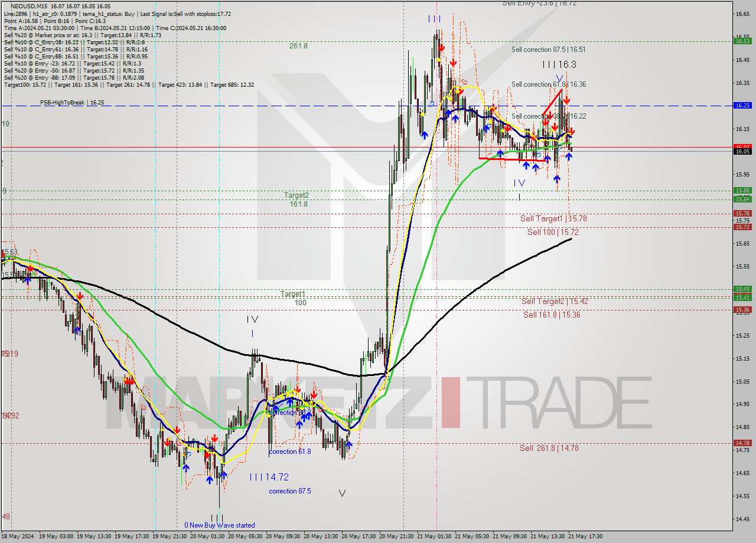The height and width of the screenshot is (543, 756).
Task: Select the 'Target1' fib label
Action: click(293, 294)
